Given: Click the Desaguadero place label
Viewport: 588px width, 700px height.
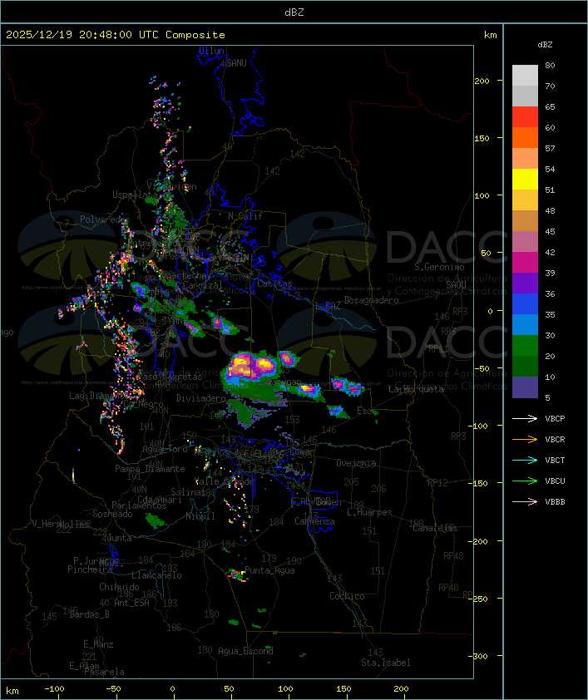Looking at the screenshot, I should click(x=371, y=300).
